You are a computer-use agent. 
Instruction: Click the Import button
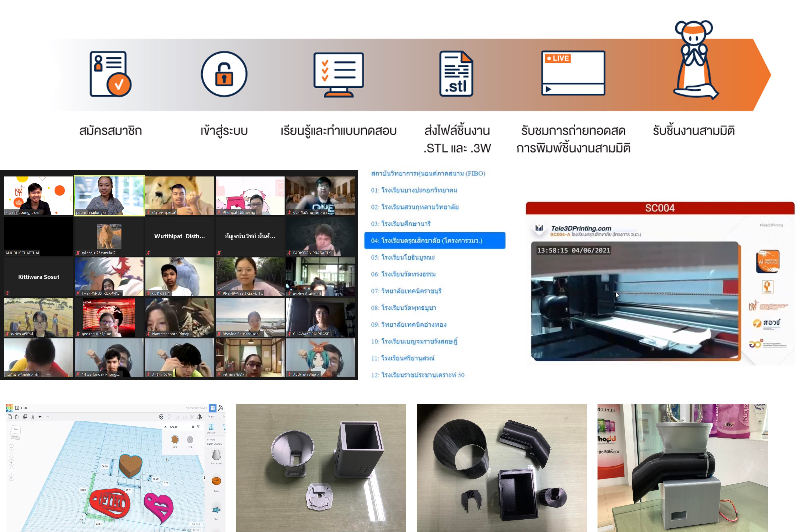tap(212, 417)
